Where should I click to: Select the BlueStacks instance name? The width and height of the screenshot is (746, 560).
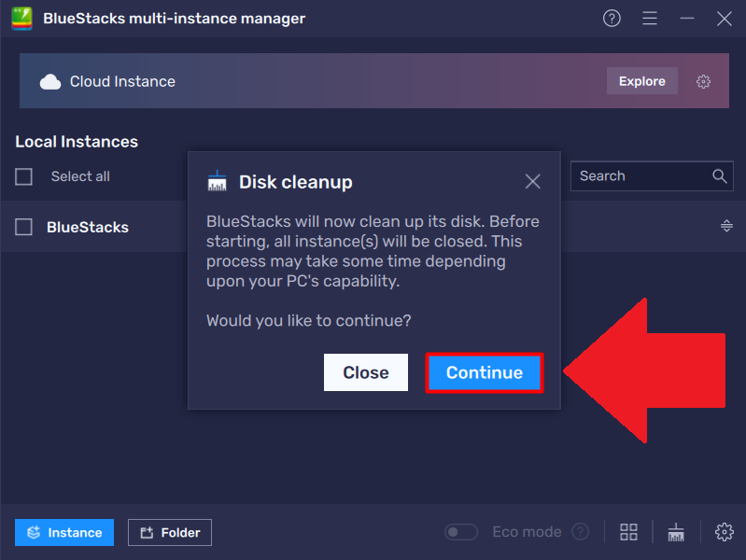point(88,227)
